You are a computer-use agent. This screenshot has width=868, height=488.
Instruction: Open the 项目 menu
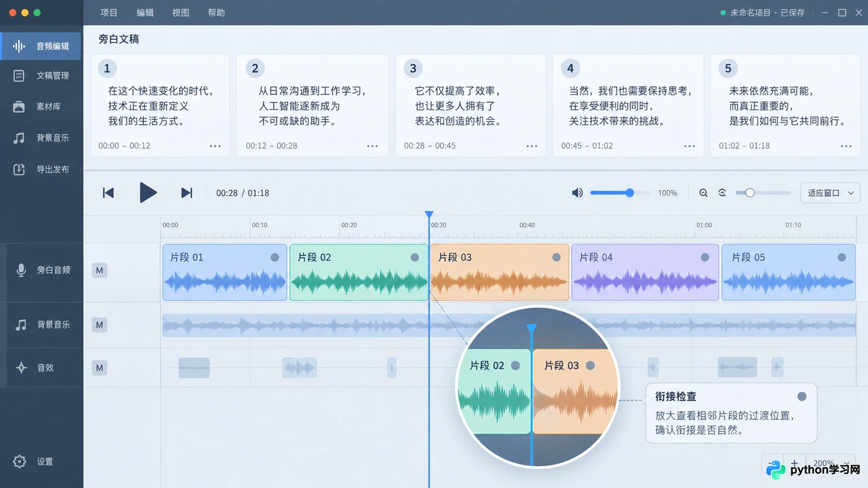pos(109,13)
